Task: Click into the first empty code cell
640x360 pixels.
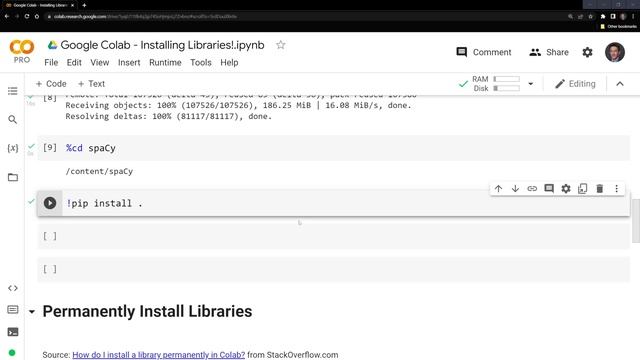Action: coord(333,236)
